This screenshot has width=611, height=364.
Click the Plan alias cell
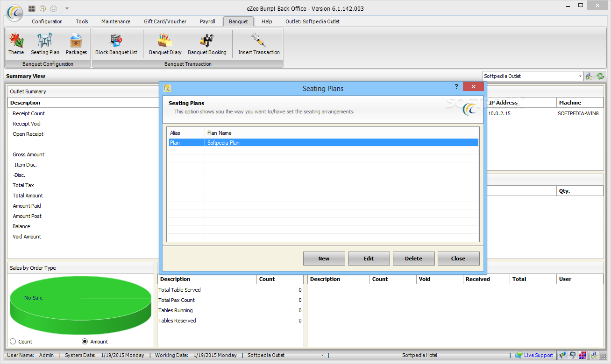click(186, 143)
